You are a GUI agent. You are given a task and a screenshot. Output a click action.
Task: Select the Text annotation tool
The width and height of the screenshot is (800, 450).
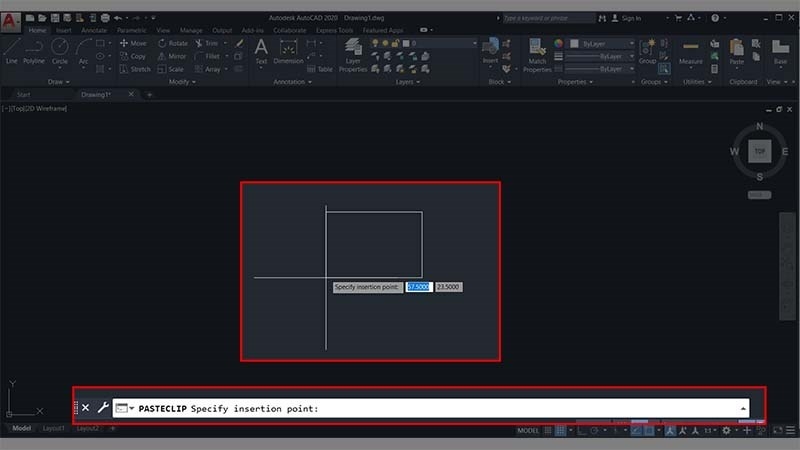(x=261, y=52)
